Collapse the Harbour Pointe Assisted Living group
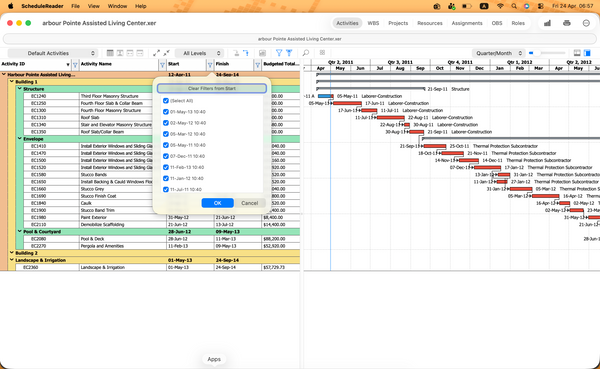The height and width of the screenshot is (369, 600). click(x=4, y=74)
